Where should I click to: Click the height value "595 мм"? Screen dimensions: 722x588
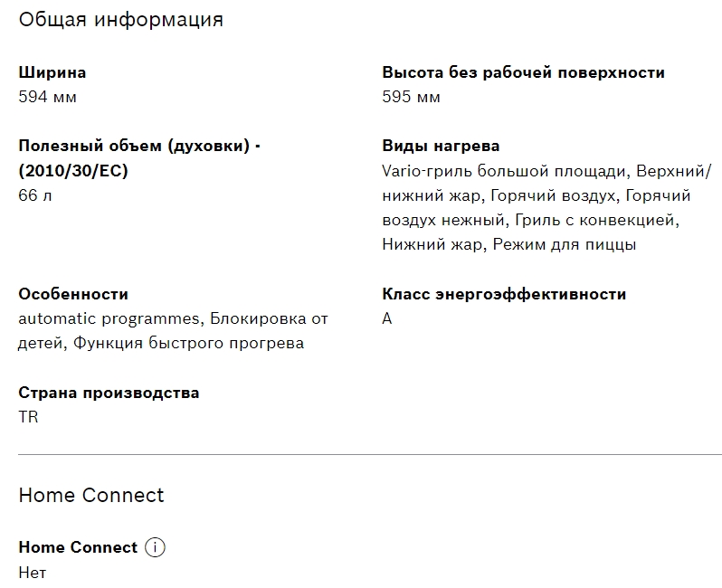click(412, 97)
